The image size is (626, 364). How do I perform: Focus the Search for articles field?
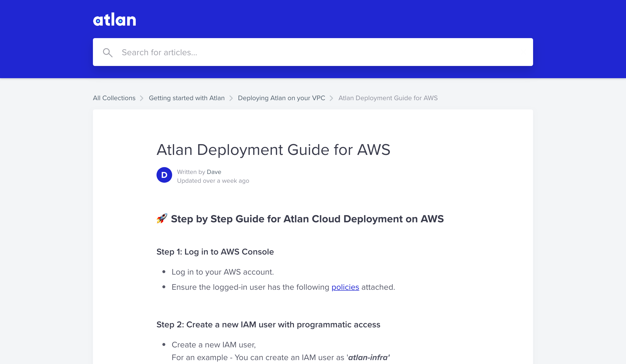pyautogui.click(x=313, y=52)
